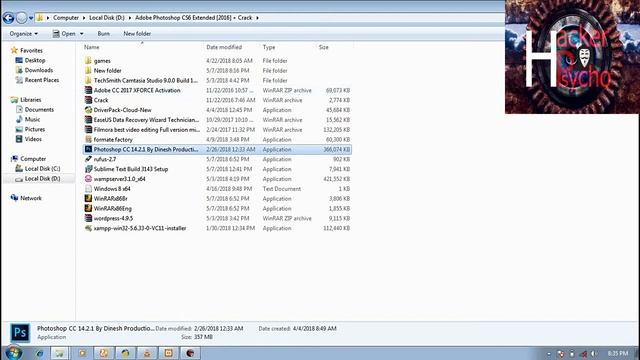
Task: Click the Burn toolbar button
Action: [x=104, y=34]
